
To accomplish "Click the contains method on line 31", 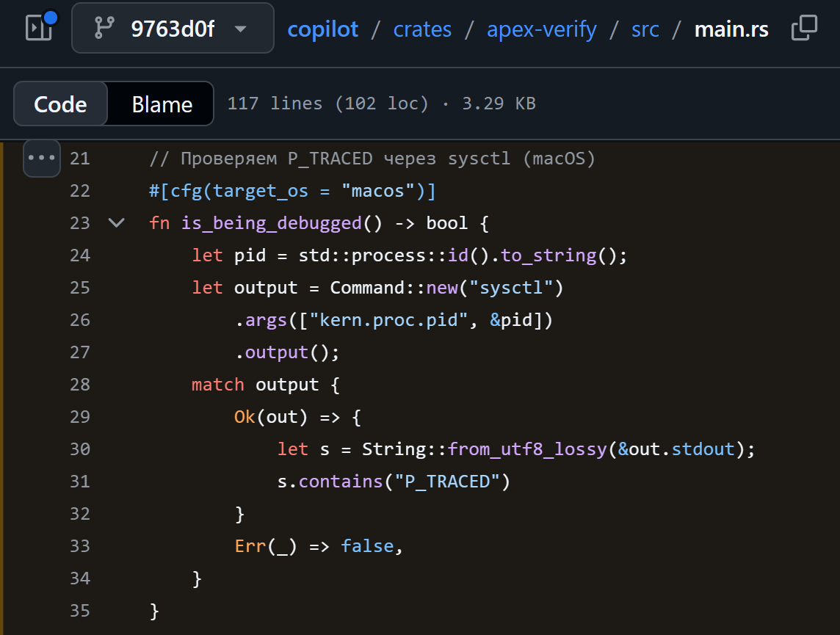I will tap(341, 482).
